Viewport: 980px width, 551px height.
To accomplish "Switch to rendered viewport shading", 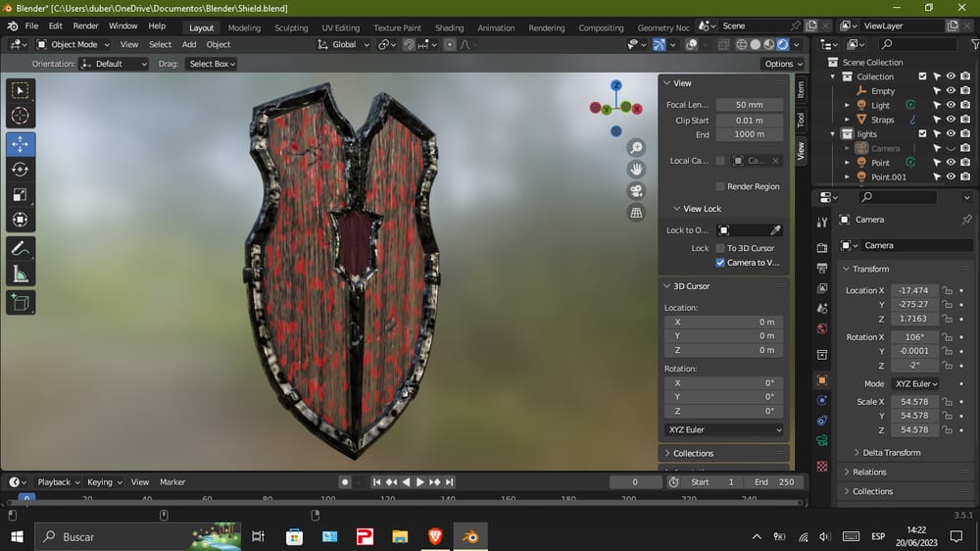I will point(782,45).
